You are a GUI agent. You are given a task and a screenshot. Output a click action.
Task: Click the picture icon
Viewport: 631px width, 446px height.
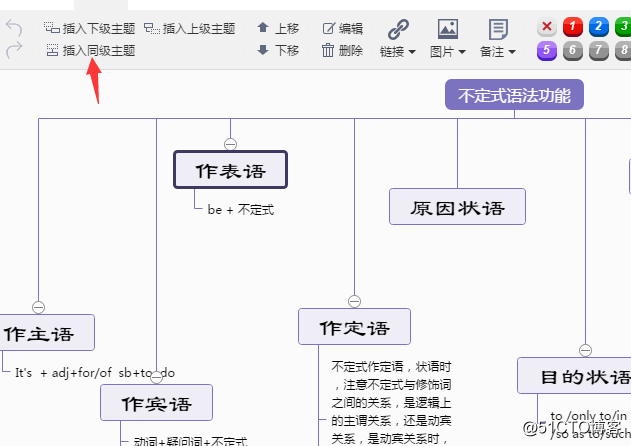pyautogui.click(x=448, y=29)
